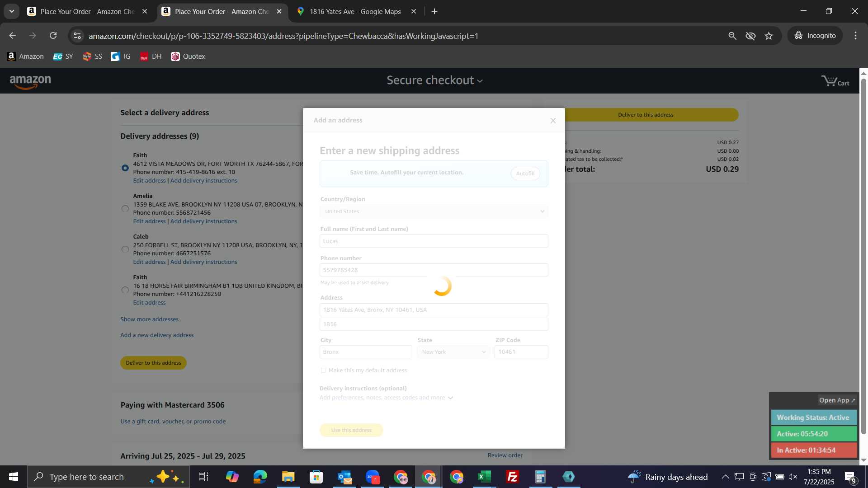
Task: Open the Chrome three-dot menu
Action: [x=855, y=36]
